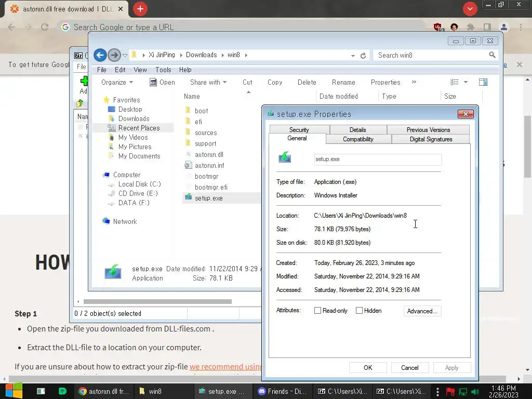Open the green taskbar app icon
Viewport: 532px width, 399px height.
coord(62,391)
